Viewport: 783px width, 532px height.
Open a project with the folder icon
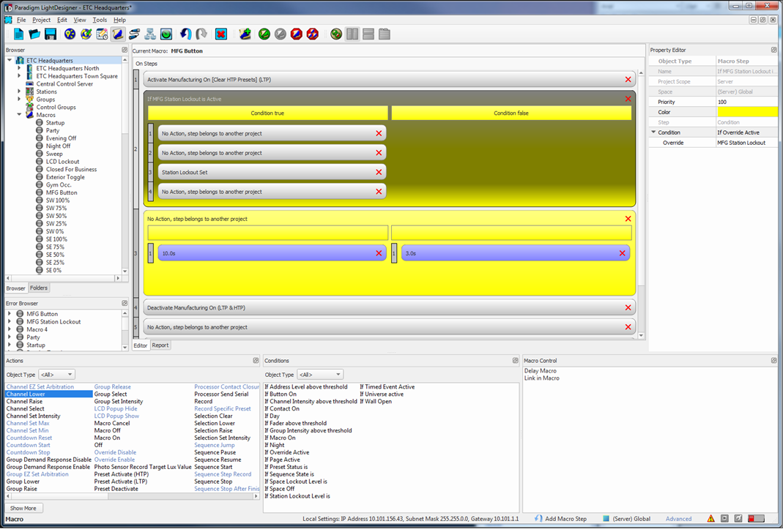point(34,34)
